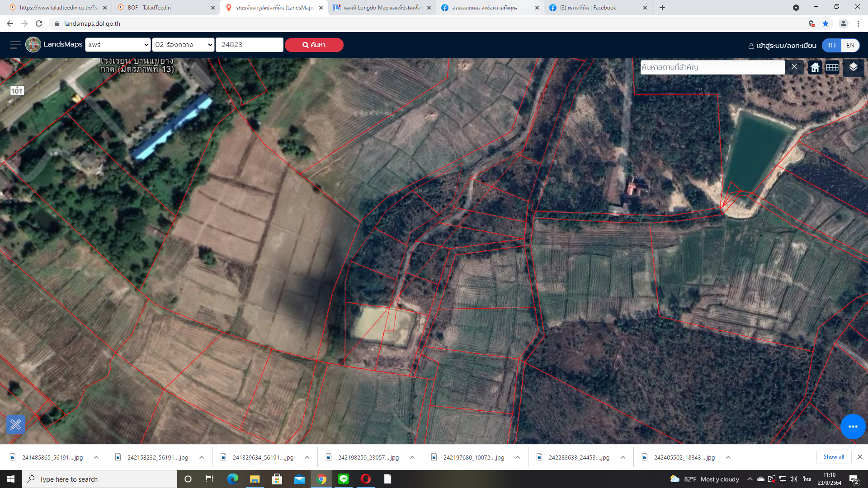Switch to the BOF - TaladTeedin tab
868x488 pixels.
[165, 8]
